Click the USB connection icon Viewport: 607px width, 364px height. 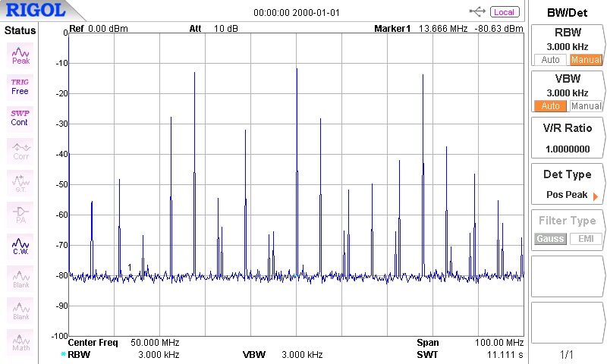[x=478, y=11]
